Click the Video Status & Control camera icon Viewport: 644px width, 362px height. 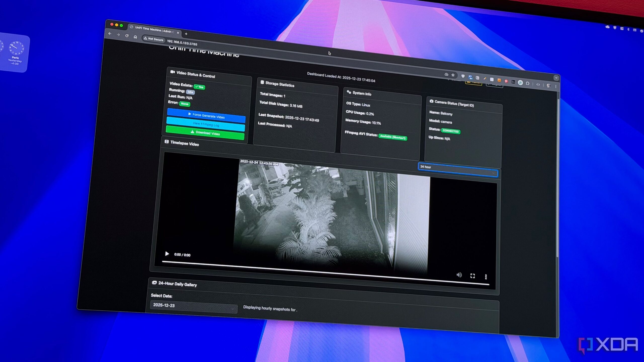[x=173, y=72]
